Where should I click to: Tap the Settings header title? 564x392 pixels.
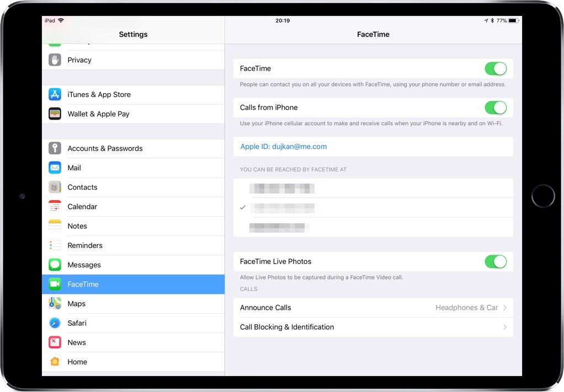133,35
